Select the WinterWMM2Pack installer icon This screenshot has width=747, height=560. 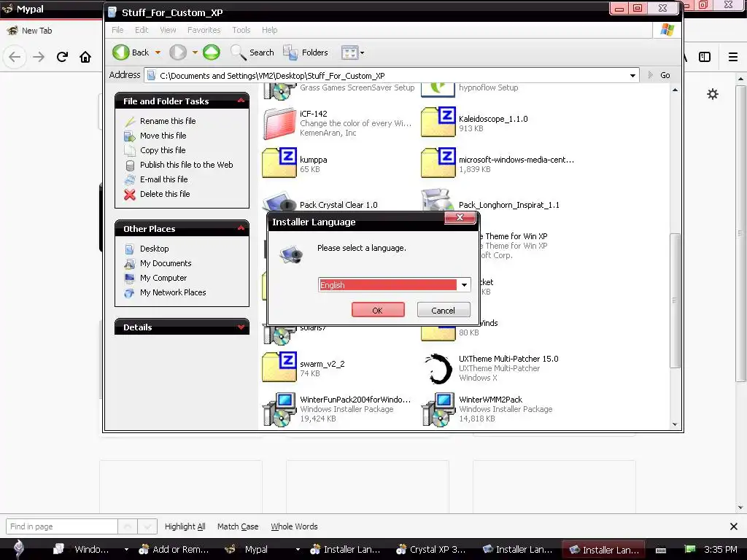(x=438, y=409)
